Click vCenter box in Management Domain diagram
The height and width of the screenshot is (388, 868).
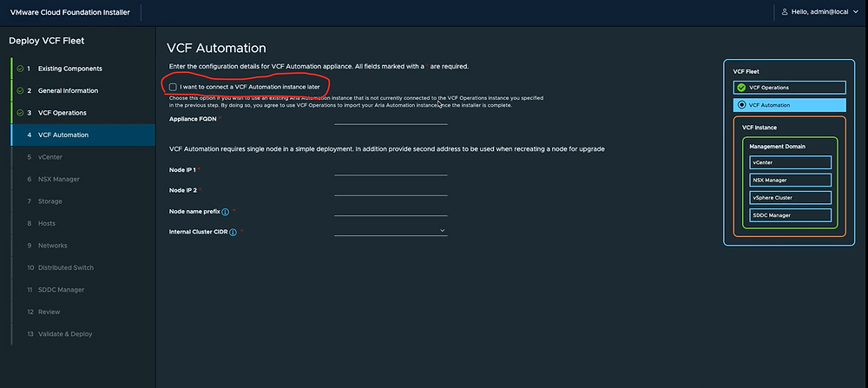pos(791,162)
